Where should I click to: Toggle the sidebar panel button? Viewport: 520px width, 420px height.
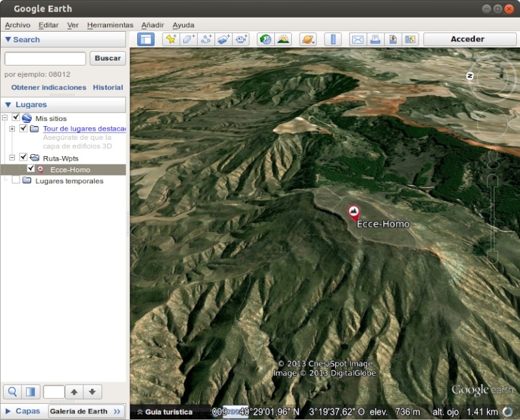pos(146,40)
